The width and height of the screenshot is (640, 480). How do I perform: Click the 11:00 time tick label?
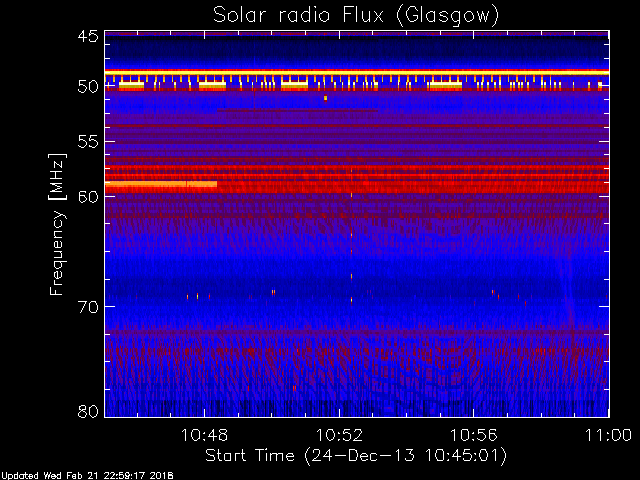[x=609, y=435]
